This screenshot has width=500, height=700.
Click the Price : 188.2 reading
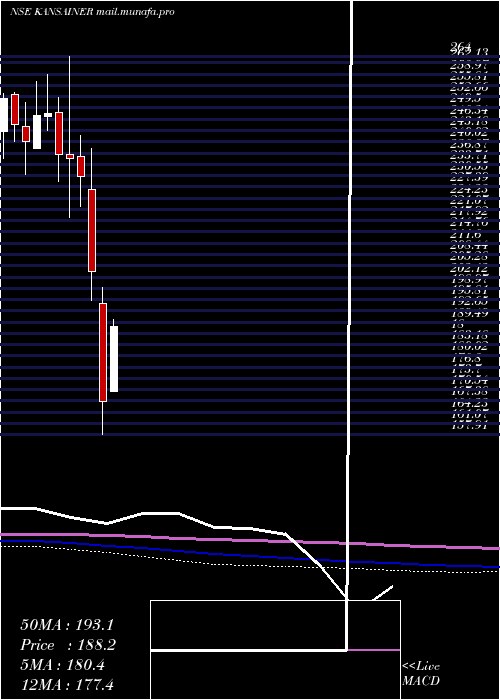[68, 645]
